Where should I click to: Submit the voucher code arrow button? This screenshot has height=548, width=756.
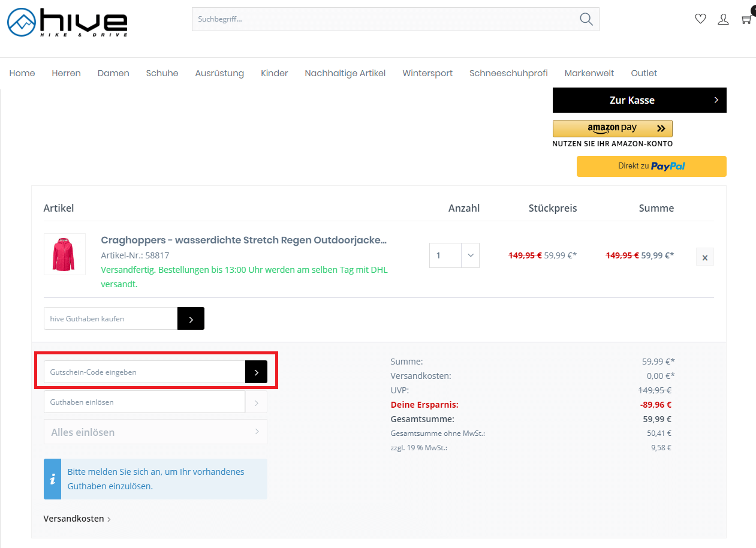coord(256,372)
